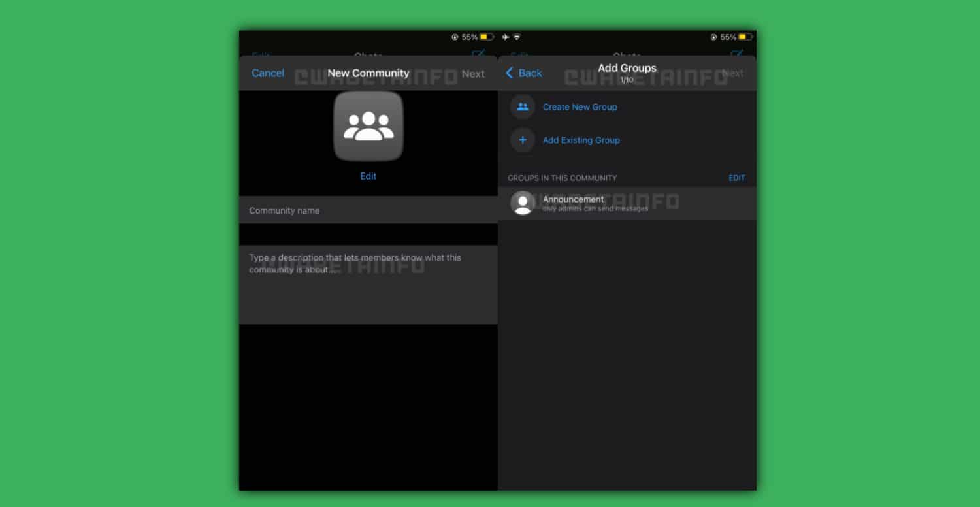The image size is (980, 507).
Task: Click the Wi-Fi icon in status bar
Action: coord(517,37)
